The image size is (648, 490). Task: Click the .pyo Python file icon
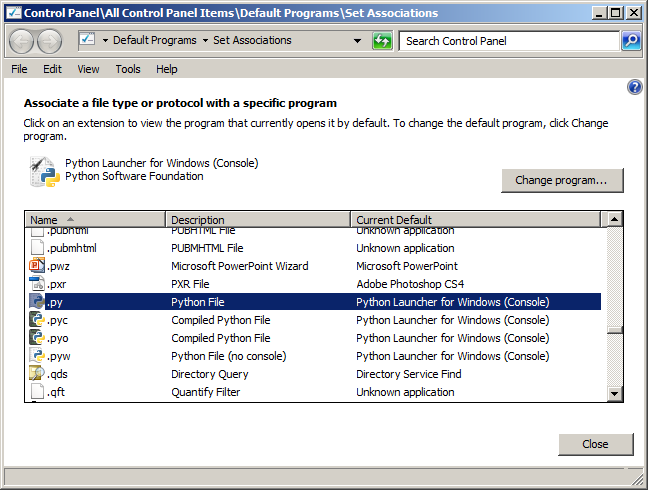[x=37, y=338]
